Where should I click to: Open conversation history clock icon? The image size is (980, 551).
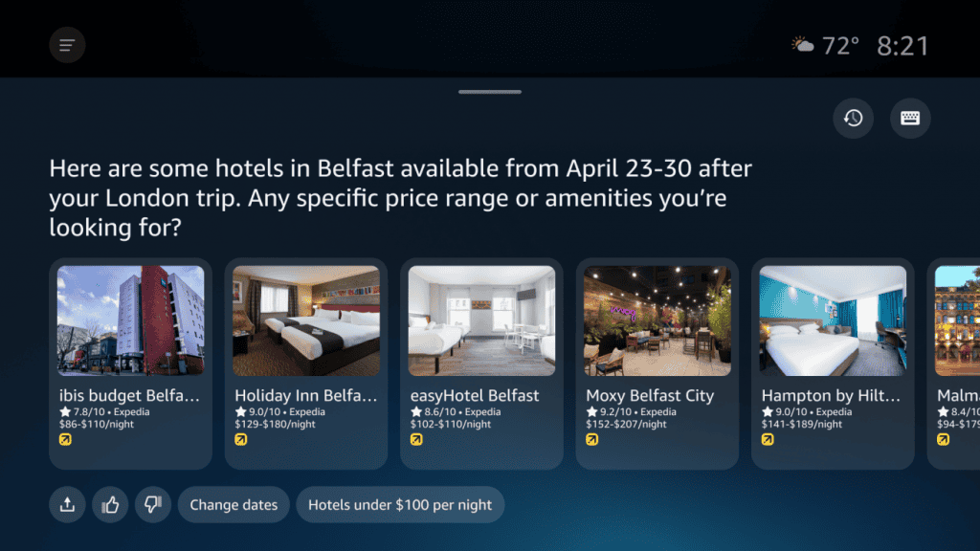853,119
